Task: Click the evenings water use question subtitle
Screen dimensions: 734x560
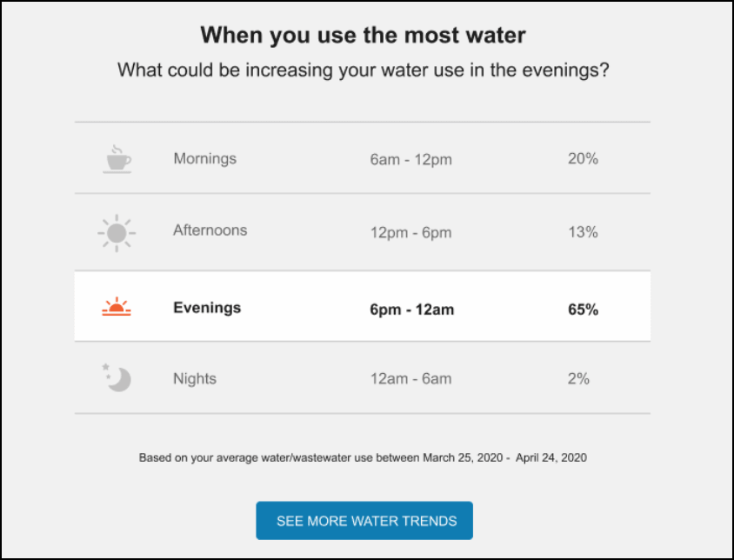Action: pyautogui.click(x=363, y=70)
